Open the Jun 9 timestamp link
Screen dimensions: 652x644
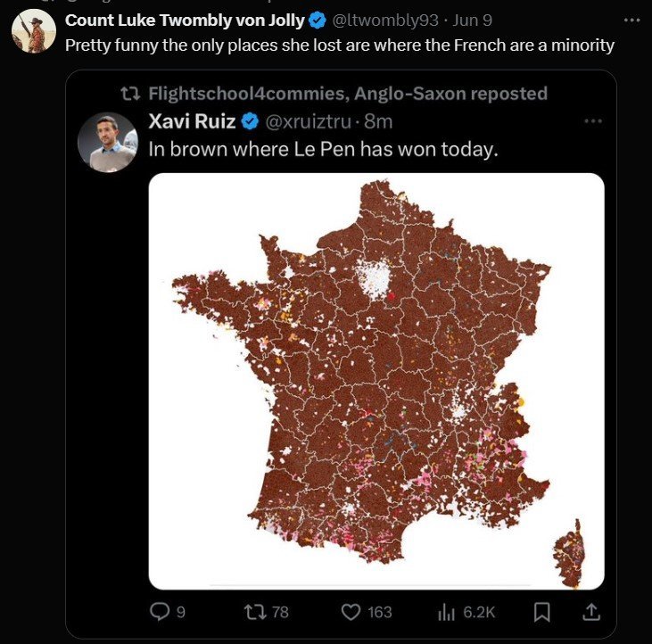pyautogui.click(x=473, y=21)
